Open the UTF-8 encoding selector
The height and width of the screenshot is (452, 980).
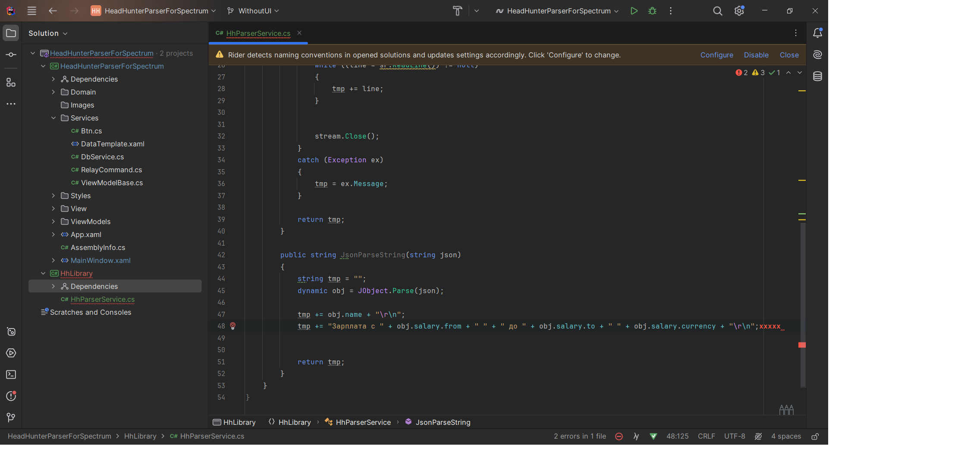point(735,436)
